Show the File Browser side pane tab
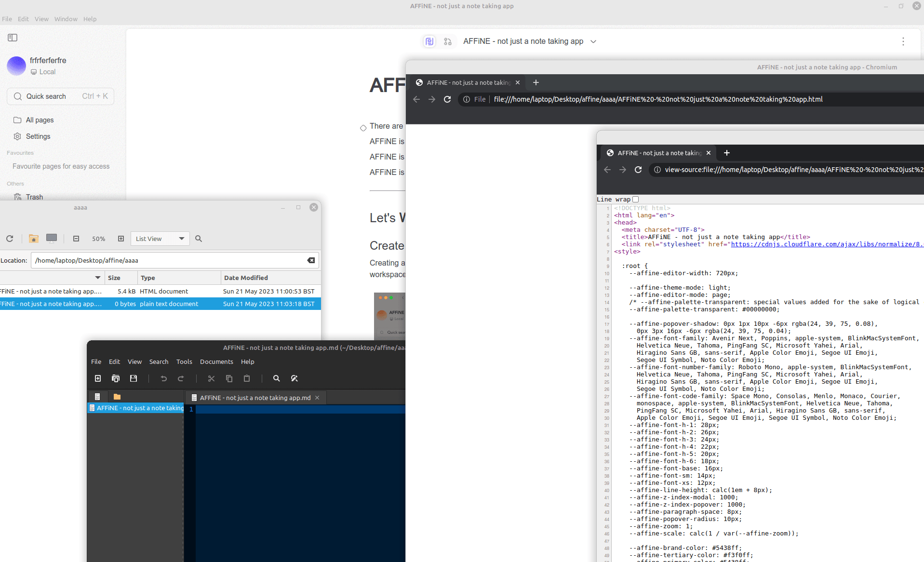The width and height of the screenshot is (924, 562). coord(117,397)
